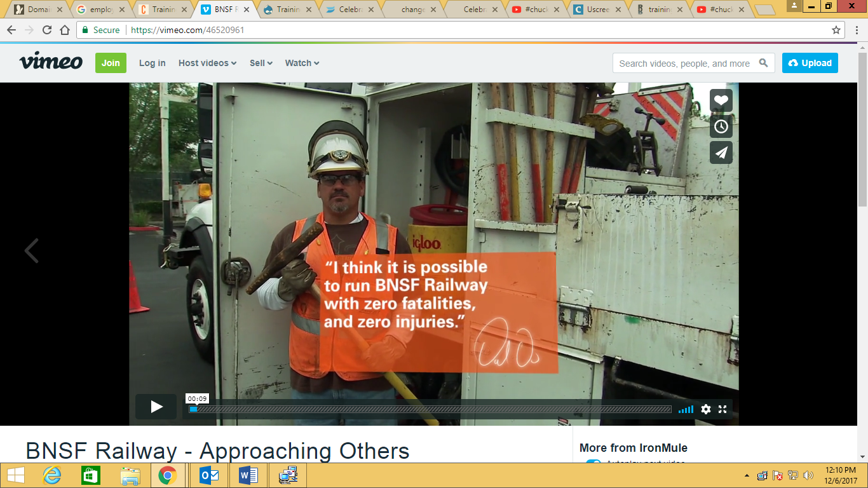Seek along the video progress bar
The width and height of the screenshot is (868, 488).
point(430,409)
